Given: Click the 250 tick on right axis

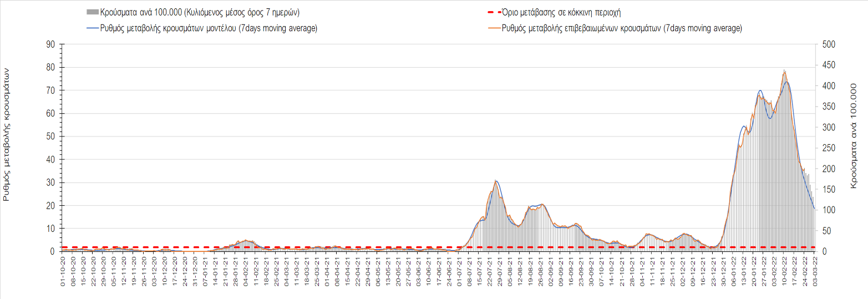Looking at the screenshot, I should [x=829, y=148].
